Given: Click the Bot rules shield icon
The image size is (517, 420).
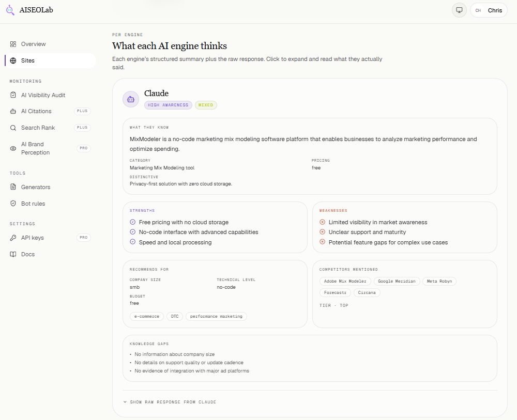Looking at the screenshot, I should tap(13, 204).
